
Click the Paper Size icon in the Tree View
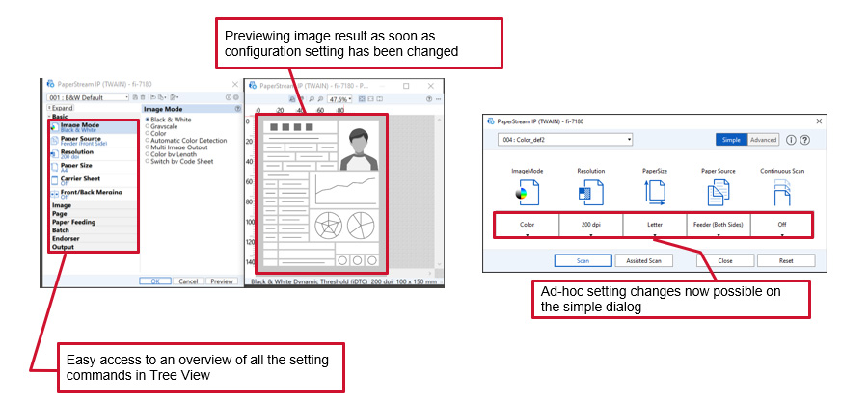54,167
